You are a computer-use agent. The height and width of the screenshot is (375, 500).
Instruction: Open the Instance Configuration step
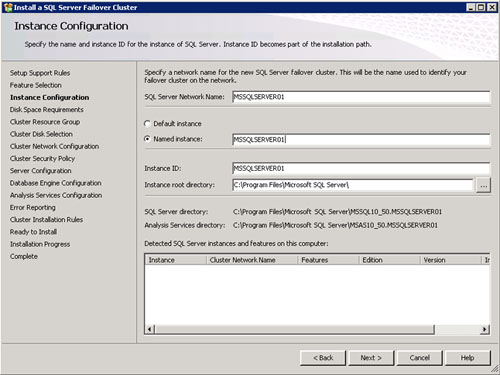pos(50,97)
